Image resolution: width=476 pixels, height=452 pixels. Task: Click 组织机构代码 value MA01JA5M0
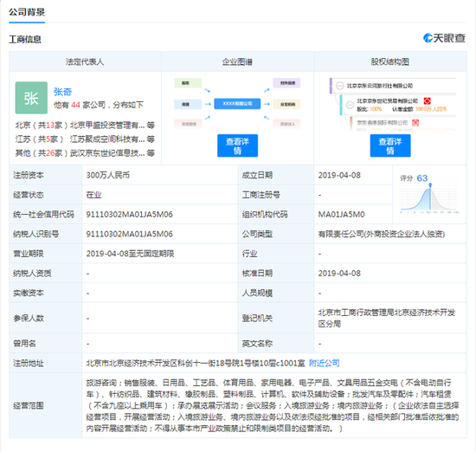coord(341,215)
